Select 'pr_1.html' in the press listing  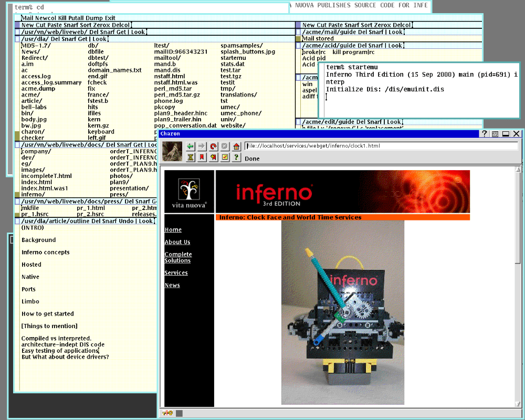tap(91, 208)
